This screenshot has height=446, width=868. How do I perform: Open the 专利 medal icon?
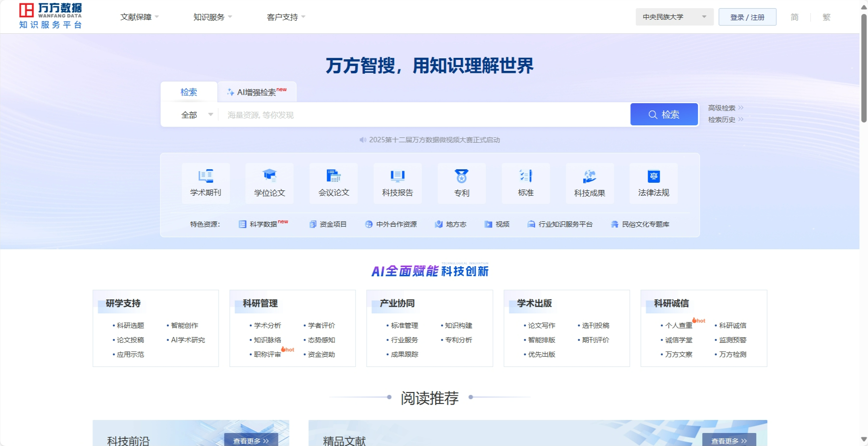click(x=462, y=176)
